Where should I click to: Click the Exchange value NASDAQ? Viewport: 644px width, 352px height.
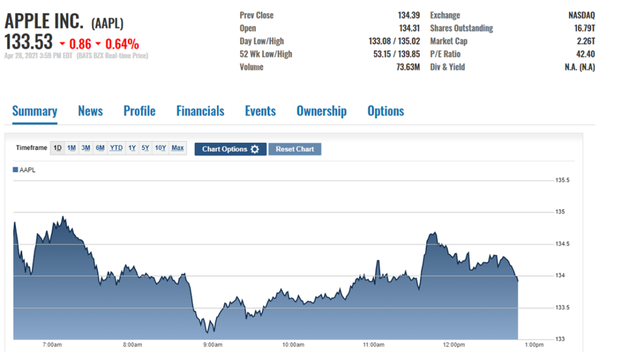(x=582, y=16)
